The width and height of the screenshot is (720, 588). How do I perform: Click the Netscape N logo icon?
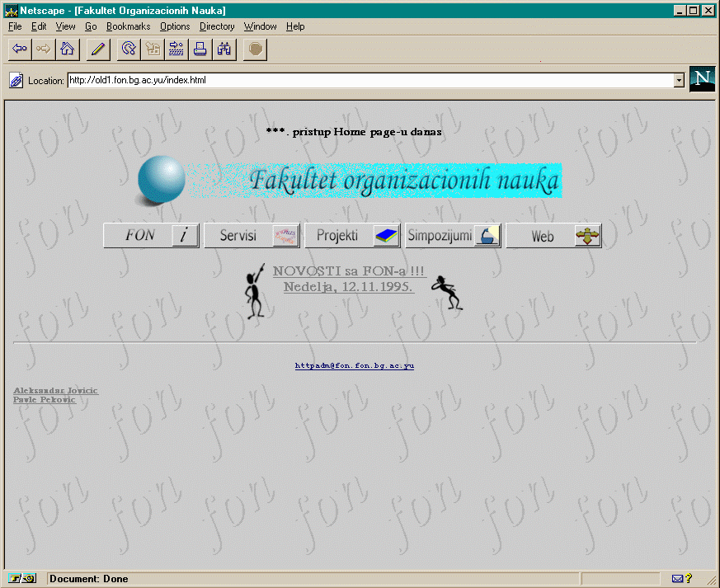click(702, 79)
